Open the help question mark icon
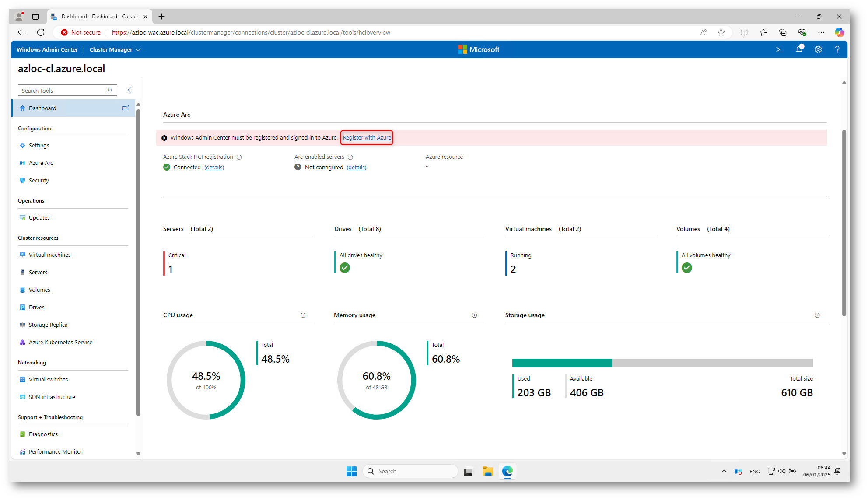This screenshot has height=500, width=868. [837, 49]
